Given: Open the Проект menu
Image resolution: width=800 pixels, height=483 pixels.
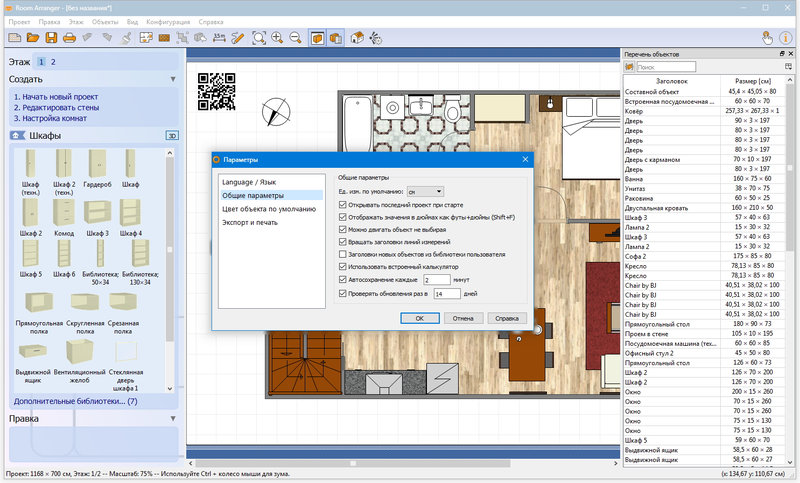Looking at the screenshot, I should pyautogui.click(x=19, y=22).
